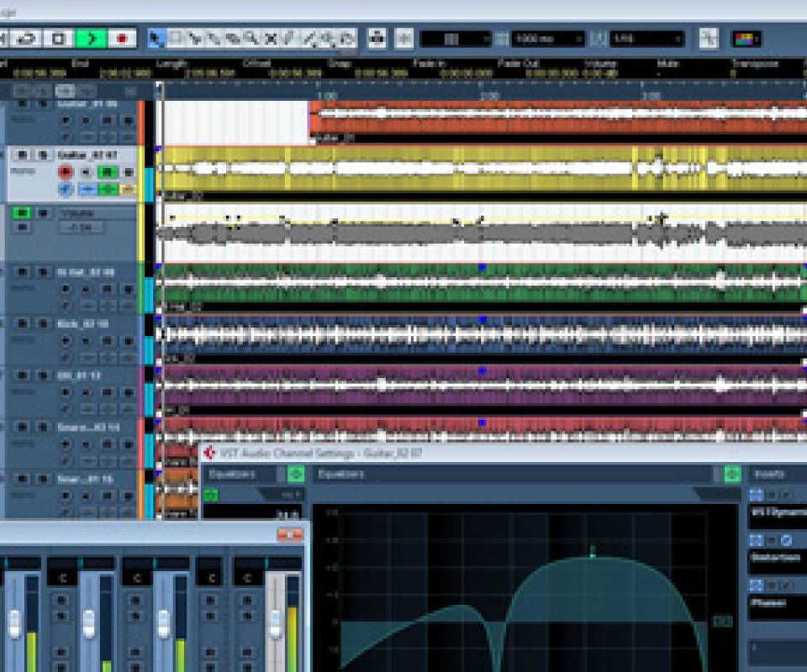The width and height of the screenshot is (807, 672).
Task: Select the Mute X tool
Action: pyautogui.click(x=270, y=39)
